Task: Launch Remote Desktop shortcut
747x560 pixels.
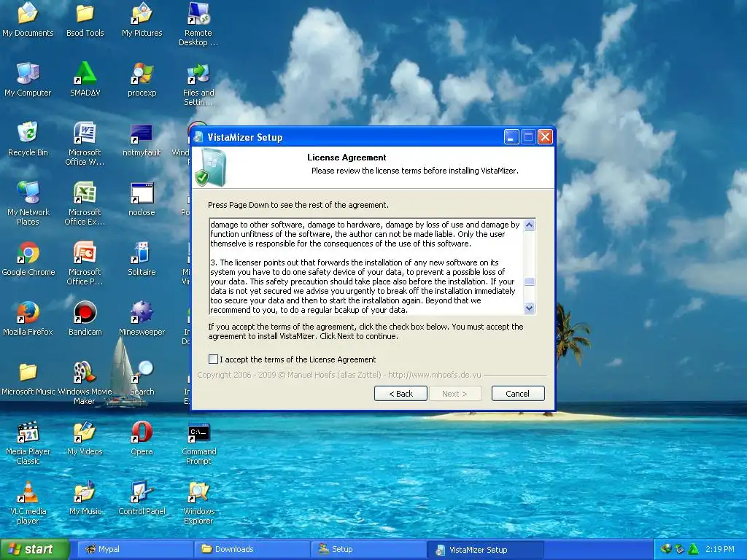Action: tap(198, 25)
